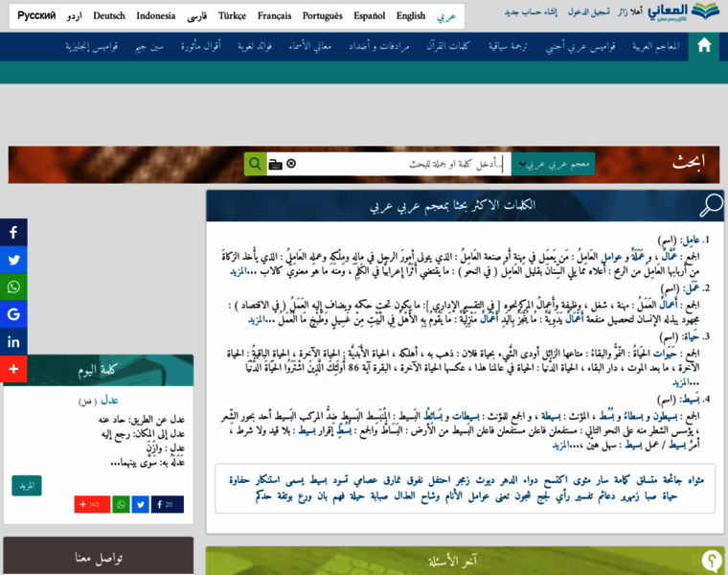Open the word بسيط entry link
Screen dimensions: 728x575
691,399
